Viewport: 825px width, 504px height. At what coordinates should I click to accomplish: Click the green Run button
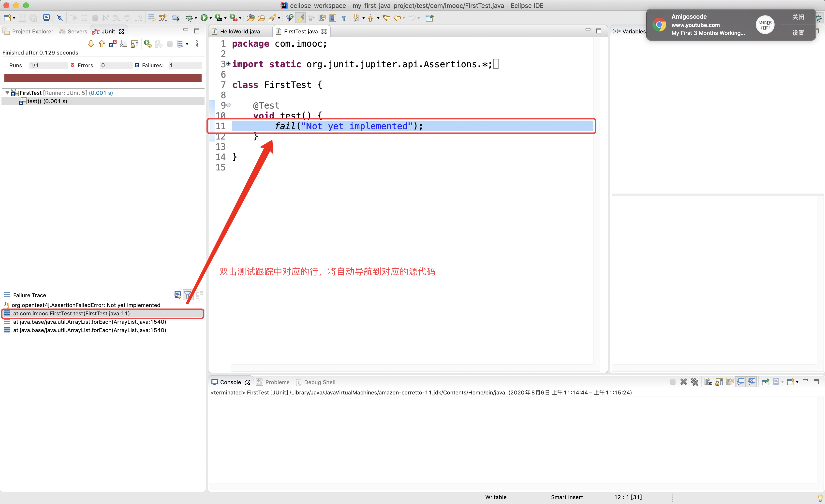[204, 18]
